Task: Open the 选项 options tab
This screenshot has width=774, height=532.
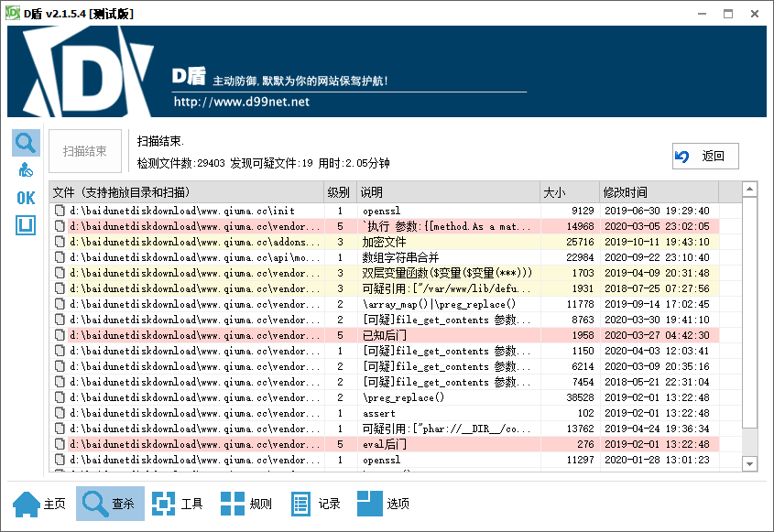Action: (x=383, y=504)
